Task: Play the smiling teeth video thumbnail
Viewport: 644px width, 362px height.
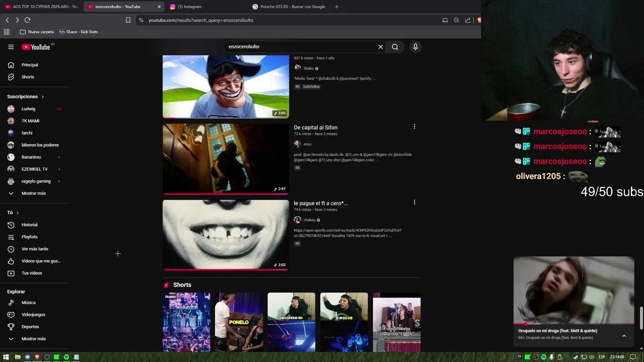Action: (x=225, y=235)
